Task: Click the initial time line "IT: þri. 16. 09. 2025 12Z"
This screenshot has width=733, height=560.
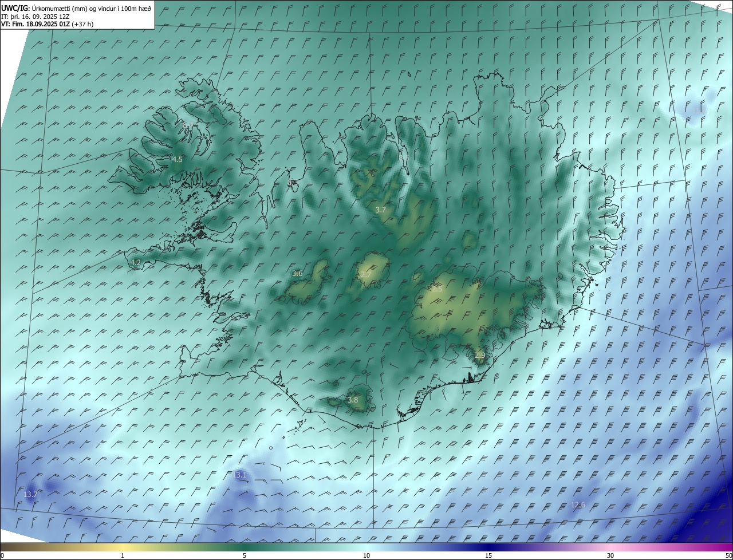Action: click(35, 17)
